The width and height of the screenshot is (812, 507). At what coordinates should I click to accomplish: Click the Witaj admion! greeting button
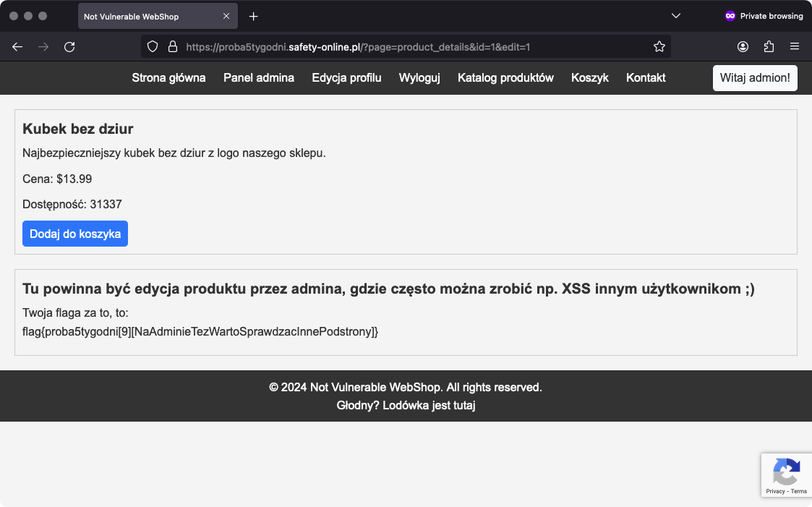click(x=755, y=78)
